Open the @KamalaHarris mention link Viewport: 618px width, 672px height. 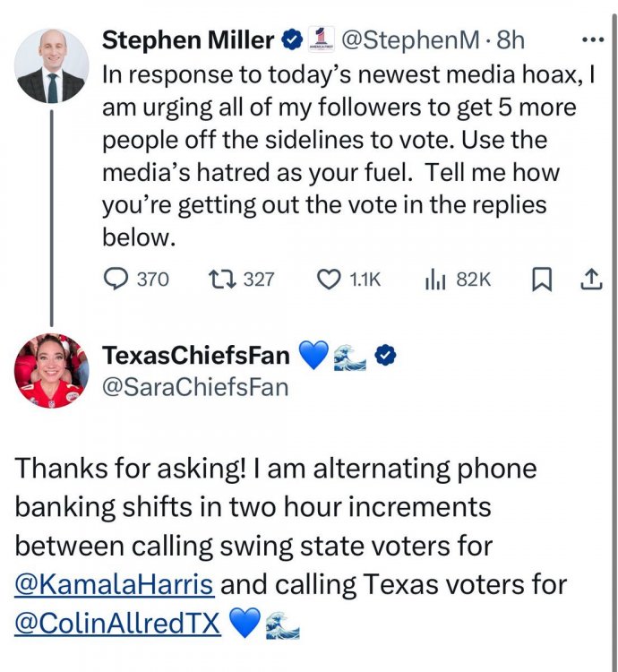click(x=115, y=586)
